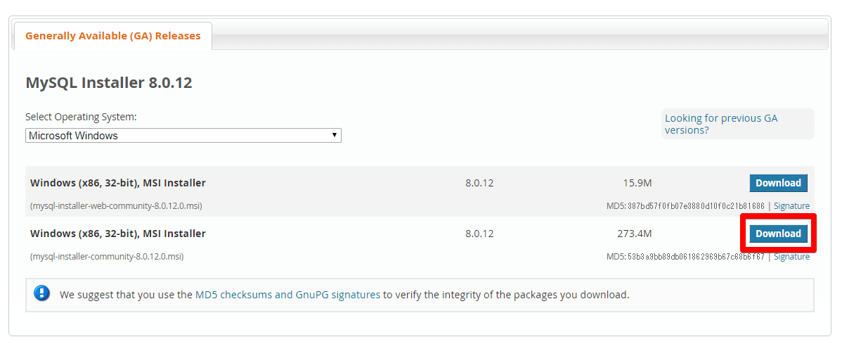The width and height of the screenshot is (868, 344).
Task: Click the 'Select Operating System:' label
Action: 81,117
